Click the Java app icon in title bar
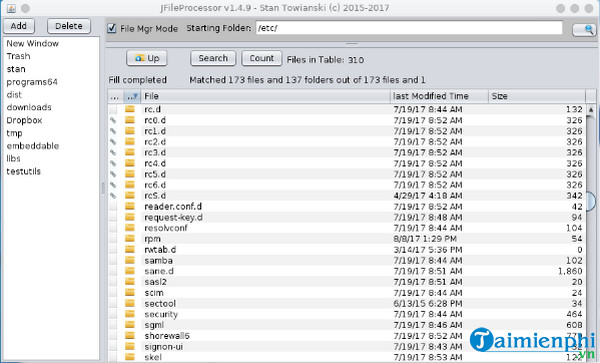Screen dimensions: 600x363 click(11, 8)
